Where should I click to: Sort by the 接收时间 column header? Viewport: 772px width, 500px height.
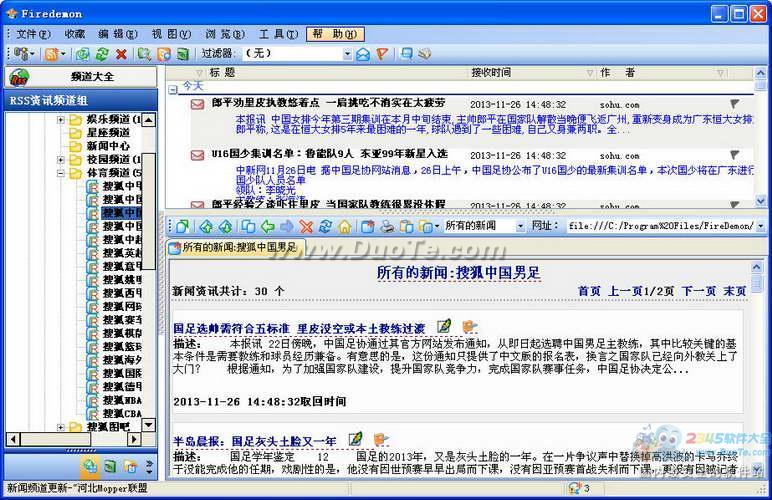(490, 73)
